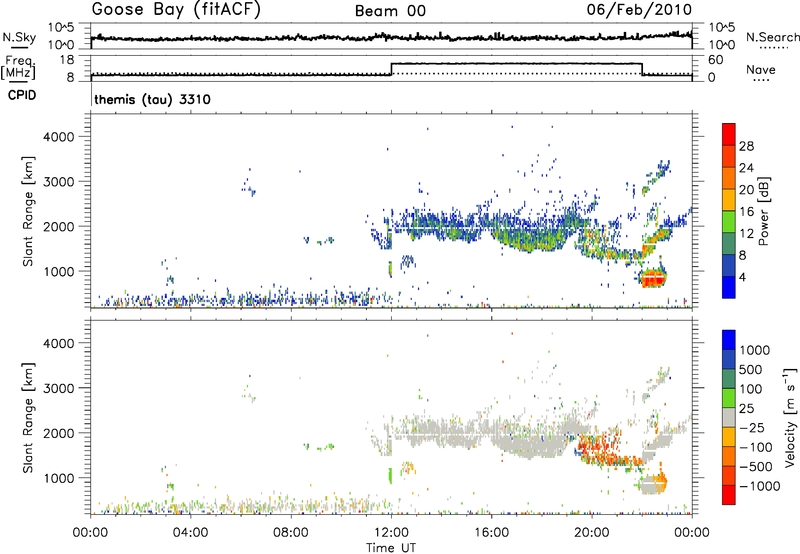This screenshot has width=800, height=554.
Task: Click the red high-power echo patch near 22:00
Action: point(654,279)
